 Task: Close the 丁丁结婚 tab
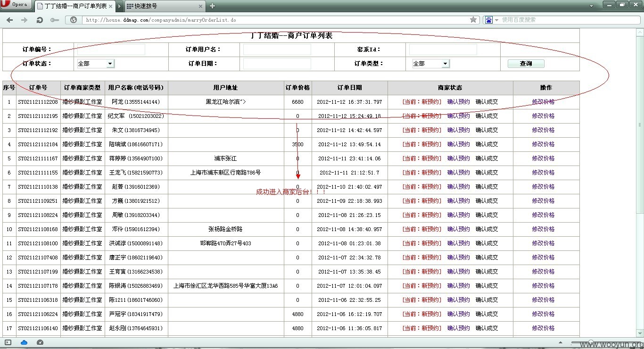click(111, 6)
